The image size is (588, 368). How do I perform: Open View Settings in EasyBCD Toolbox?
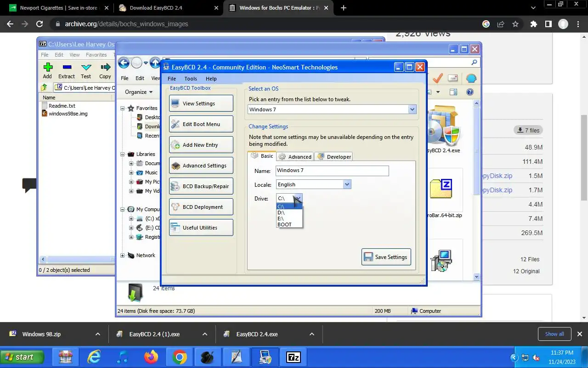click(201, 103)
